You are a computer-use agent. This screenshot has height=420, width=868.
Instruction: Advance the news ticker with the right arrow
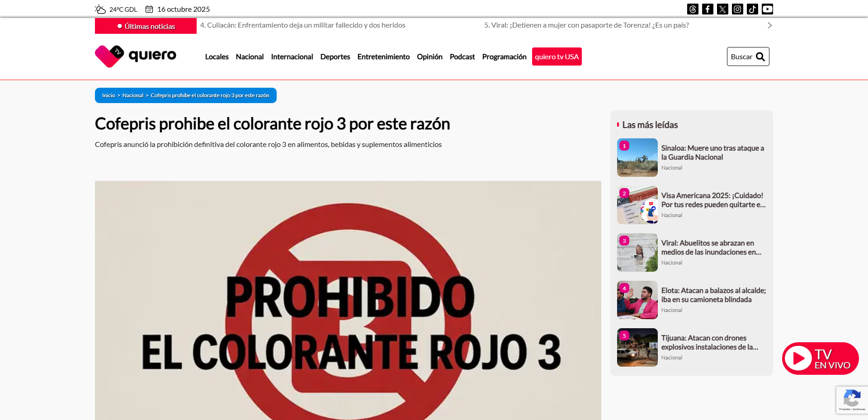click(x=769, y=25)
